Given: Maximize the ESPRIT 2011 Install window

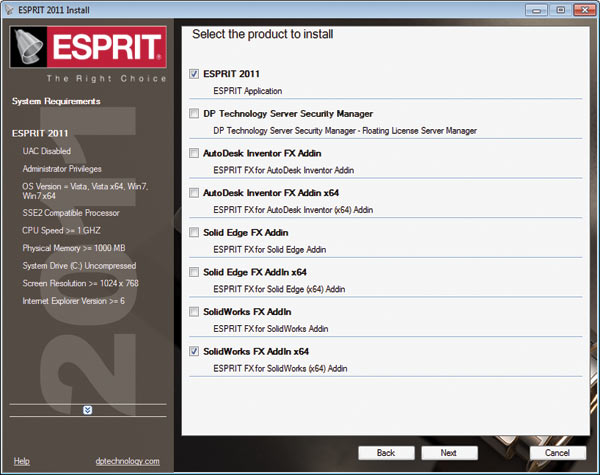Looking at the screenshot, I should (x=560, y=10).
